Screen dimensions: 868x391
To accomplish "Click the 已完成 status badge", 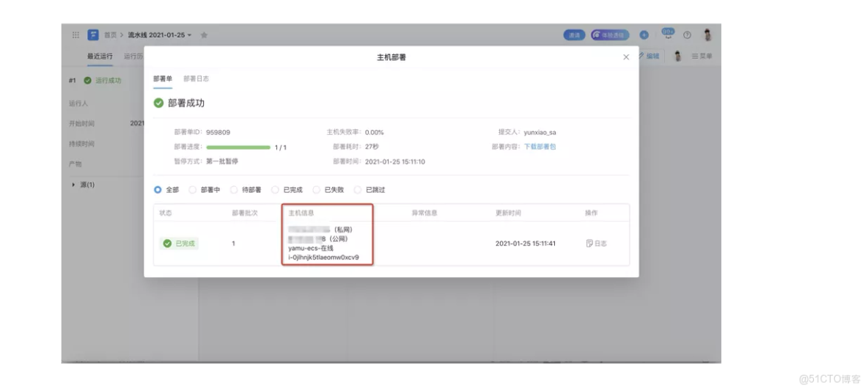I will click(x=179, y=243).
